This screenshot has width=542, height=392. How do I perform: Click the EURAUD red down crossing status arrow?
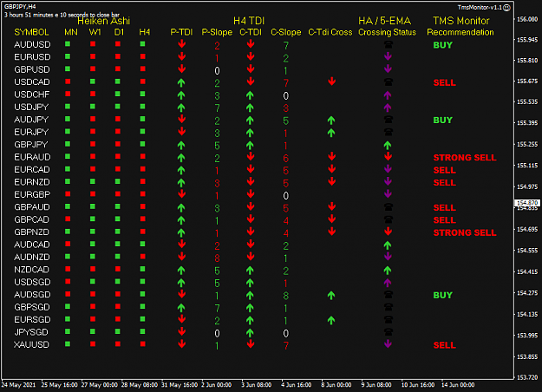pyautogui.click(x=389, y=157)
